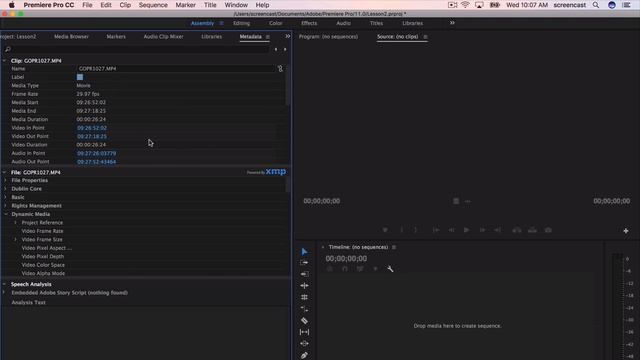This screenshot has width=640, height=360.
Task: Open the Button Editor plus icon
Action: 626,231
